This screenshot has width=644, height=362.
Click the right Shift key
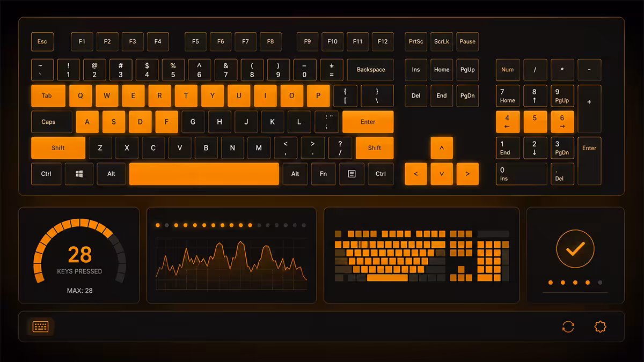tap(375, 148)
